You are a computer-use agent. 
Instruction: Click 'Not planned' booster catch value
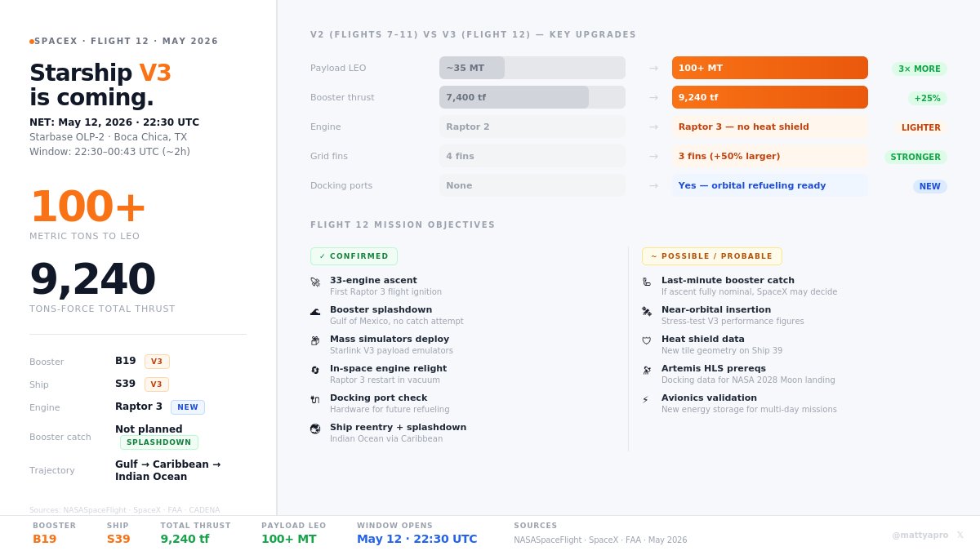point(149,429)
